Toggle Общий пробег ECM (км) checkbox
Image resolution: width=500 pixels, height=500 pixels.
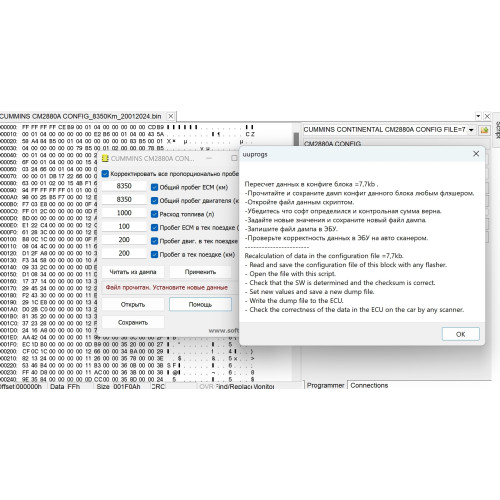pos(154,187)
